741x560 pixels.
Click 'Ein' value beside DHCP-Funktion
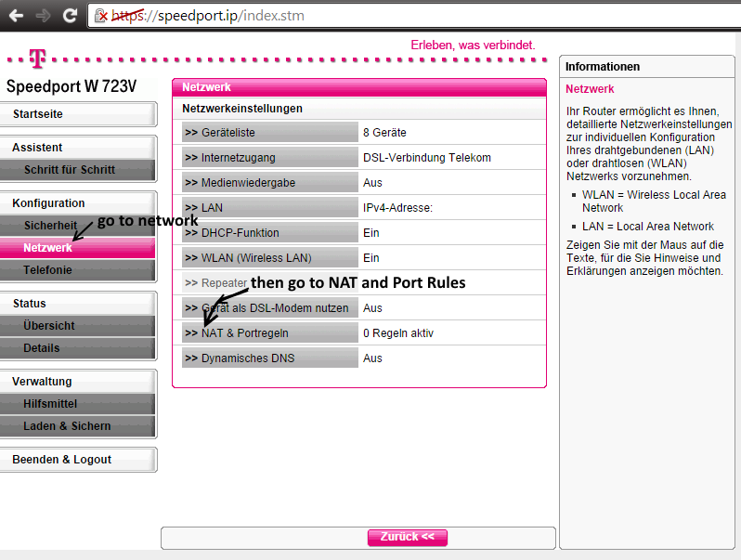(x=371, y=232)
